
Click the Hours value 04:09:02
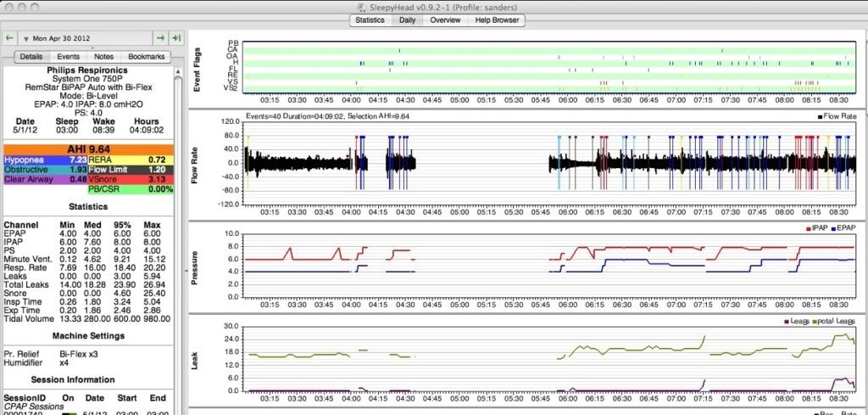click(147, 130)
